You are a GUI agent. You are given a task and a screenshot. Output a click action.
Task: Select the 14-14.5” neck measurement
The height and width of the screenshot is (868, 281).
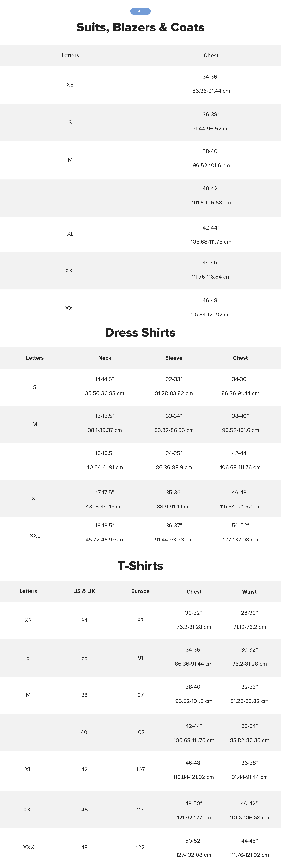pos(105,379)
